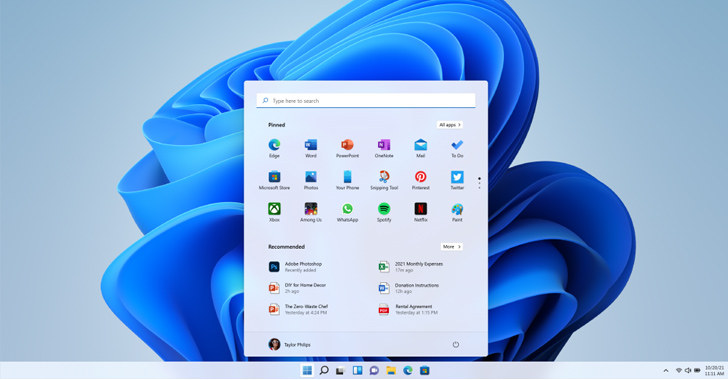728x380 pixels.
Task: Open the Spotify app
Action: tap(384, 212)
